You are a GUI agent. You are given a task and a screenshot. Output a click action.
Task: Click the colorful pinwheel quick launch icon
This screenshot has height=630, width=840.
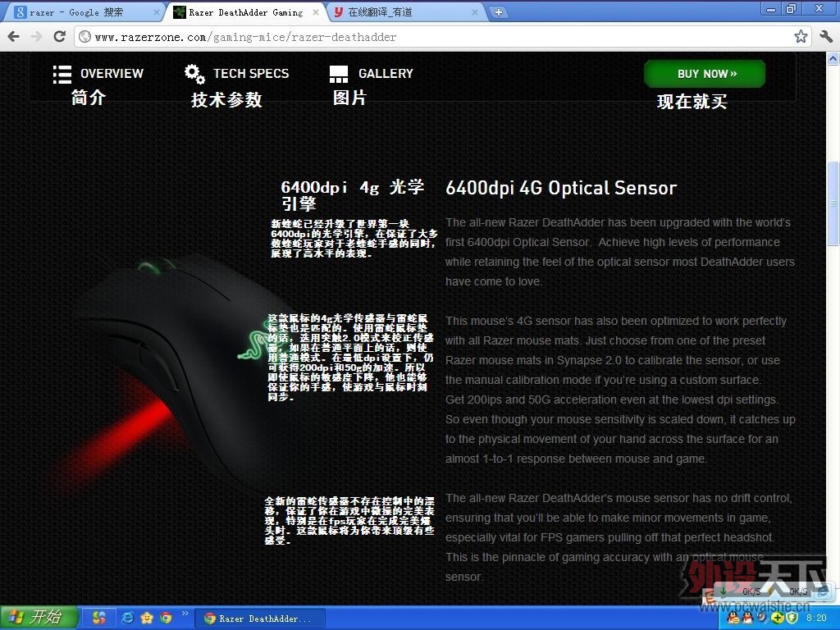point(98,619)
